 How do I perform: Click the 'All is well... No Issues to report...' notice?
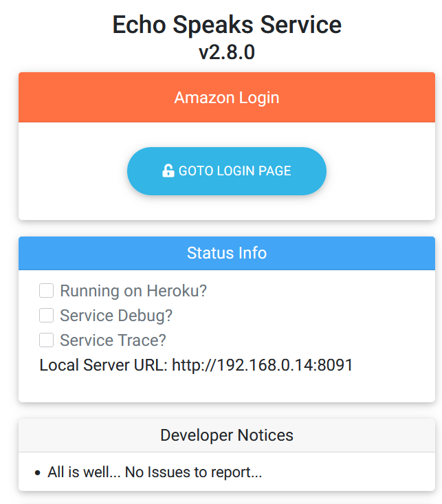tap(155, 472)
